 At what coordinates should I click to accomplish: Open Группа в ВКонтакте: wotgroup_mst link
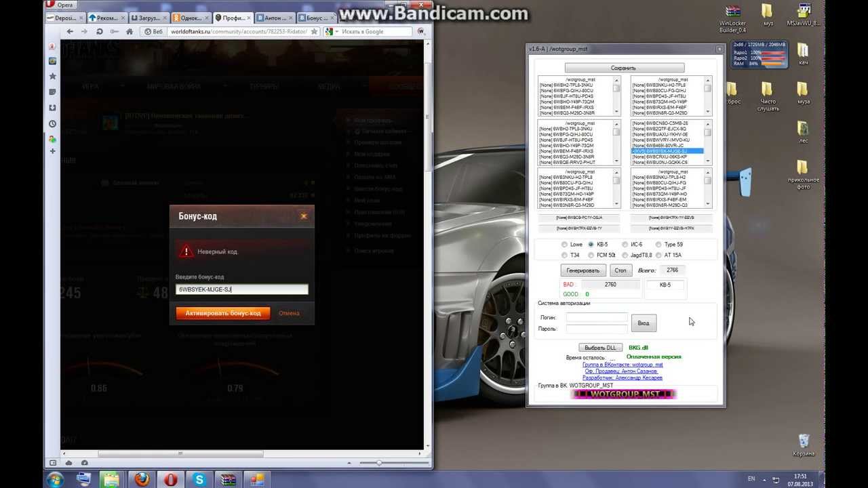(x=623, y=365)
